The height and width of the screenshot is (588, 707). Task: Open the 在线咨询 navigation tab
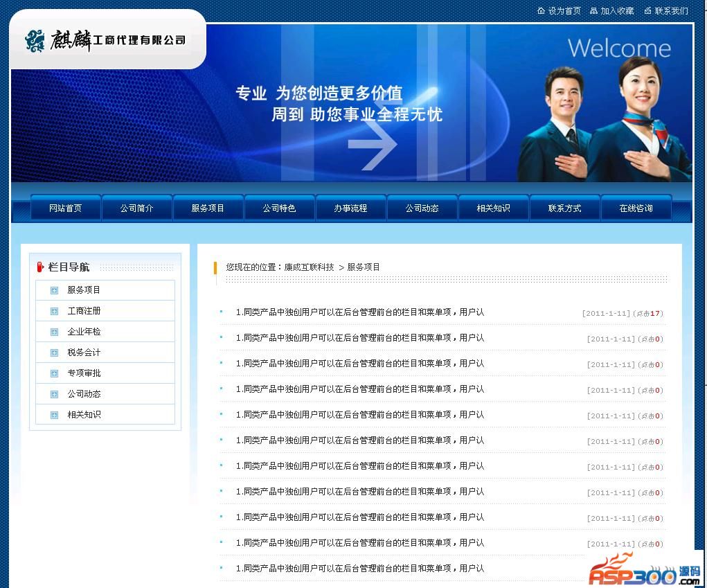(x=636, y=208)
